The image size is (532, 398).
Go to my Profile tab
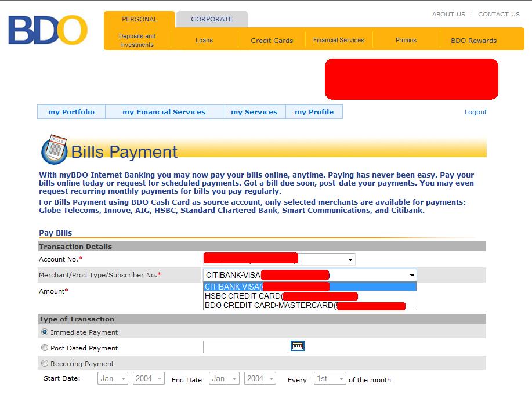click(x=314, y=112)
